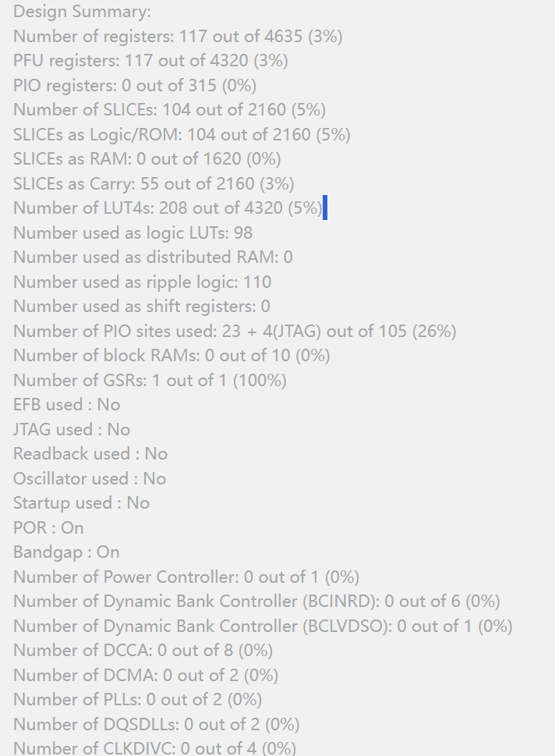This screenshot has height=756, width=555.
Task: Click the Design Summary heading line
Action: (82, 12)
